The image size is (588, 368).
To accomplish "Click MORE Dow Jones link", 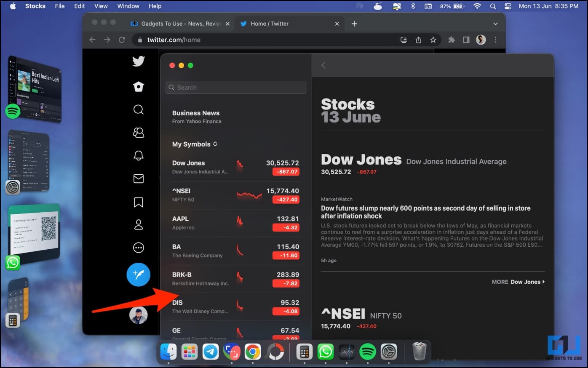I will [518, 282].
